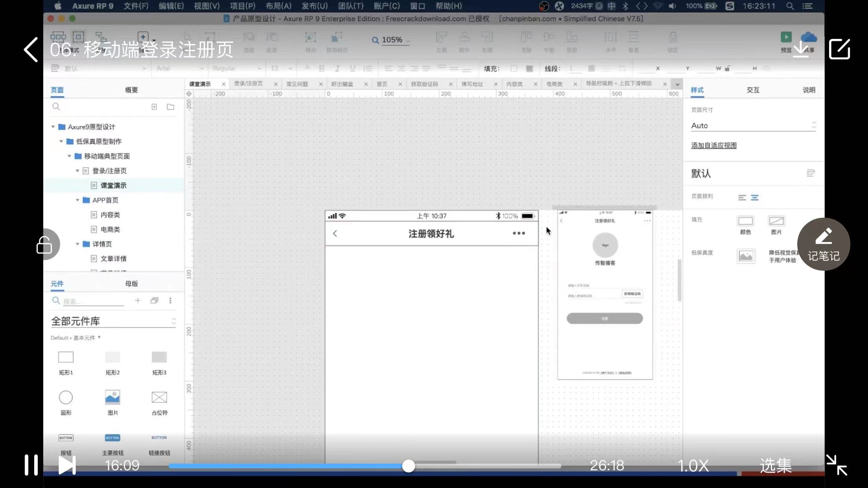This screenshot has width=868, height=488.
Task: Go back using the left arrow icon
Action: click(31, 50)
